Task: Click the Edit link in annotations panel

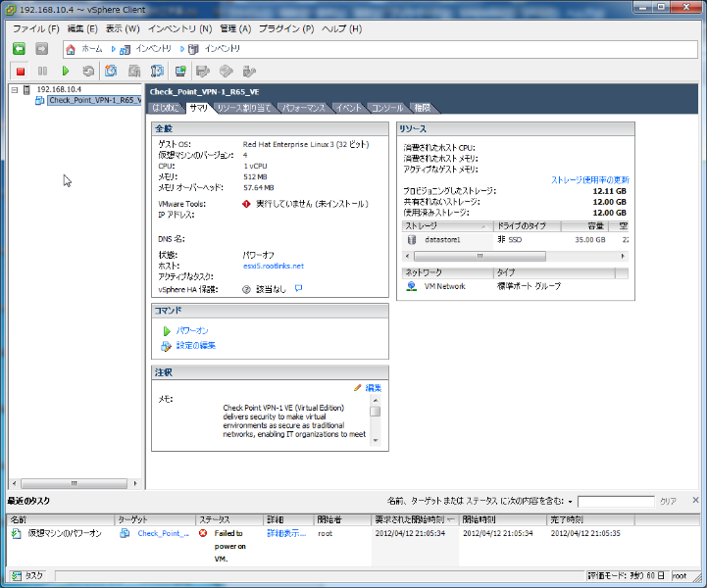Action: [x=374, y=388]
